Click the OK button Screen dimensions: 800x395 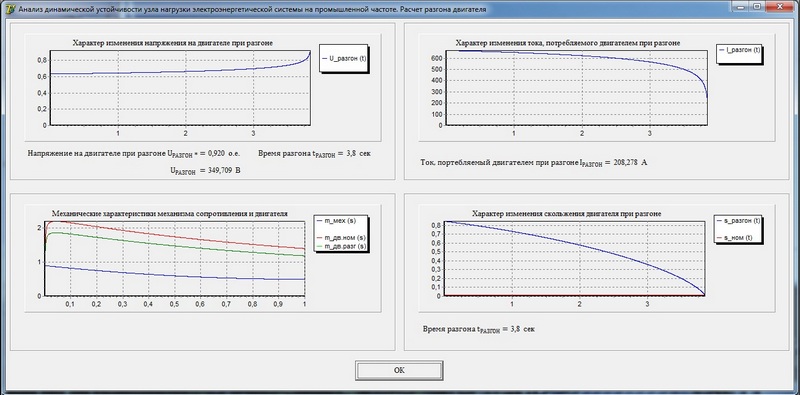click(399, 371)
